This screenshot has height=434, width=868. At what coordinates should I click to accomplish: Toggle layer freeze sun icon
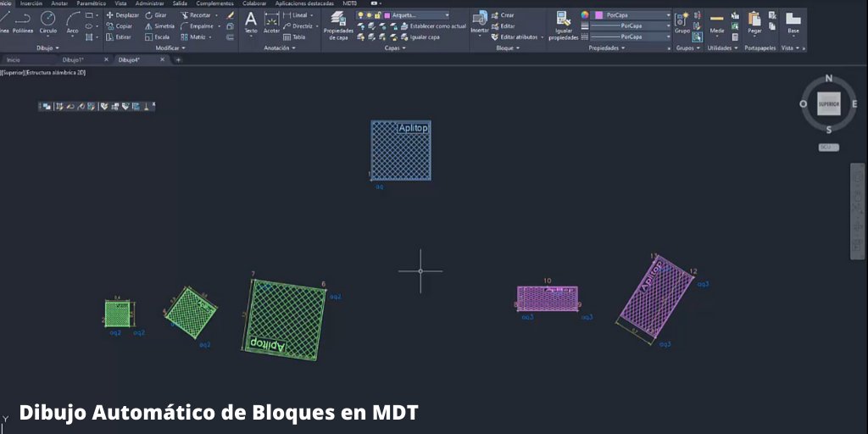coord(369,15)
